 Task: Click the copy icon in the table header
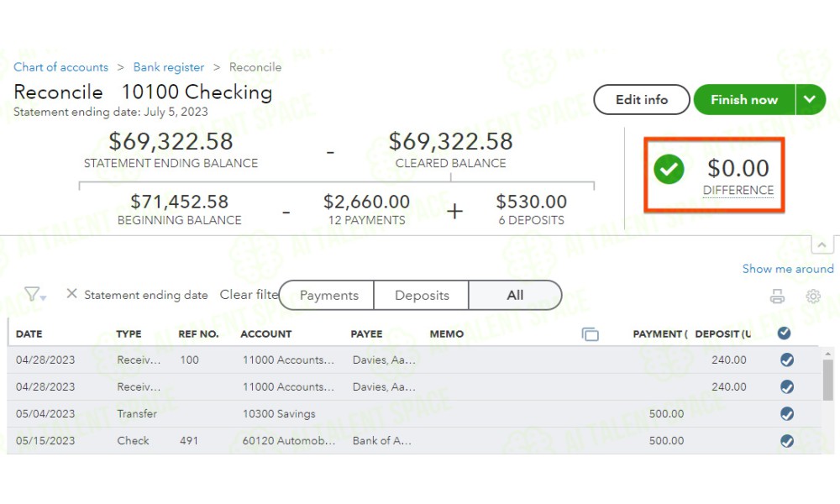point(591,334)
